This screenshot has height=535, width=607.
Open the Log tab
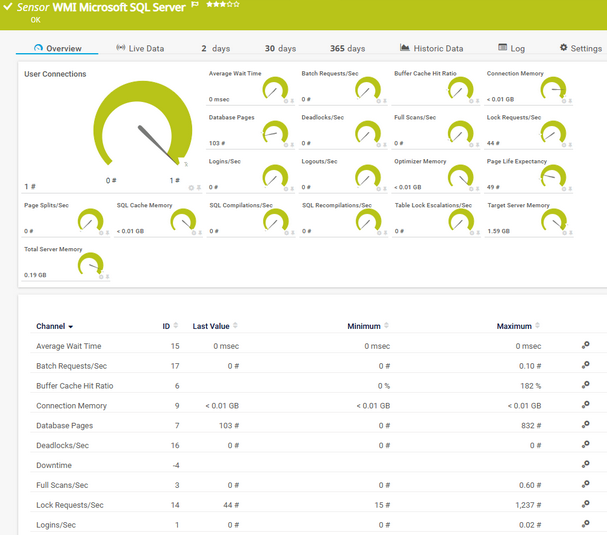pos(511,48)
